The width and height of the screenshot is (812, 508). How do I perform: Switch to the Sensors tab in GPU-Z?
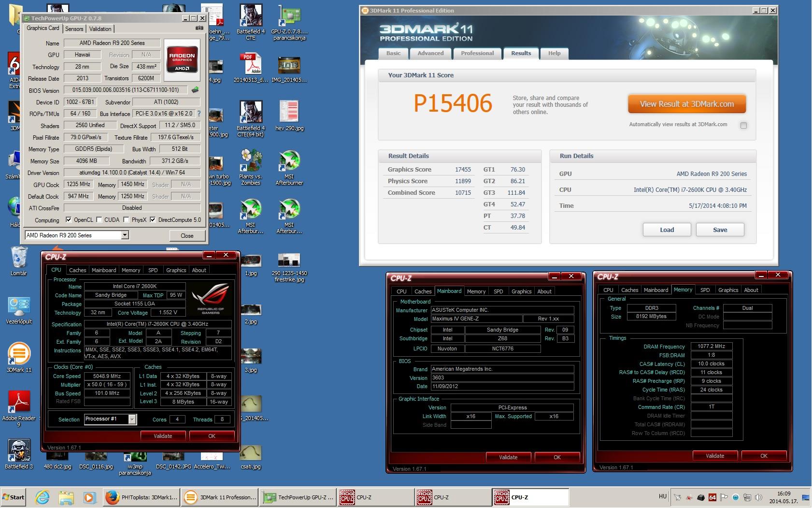pyautogui.click(x=74, y=29)
